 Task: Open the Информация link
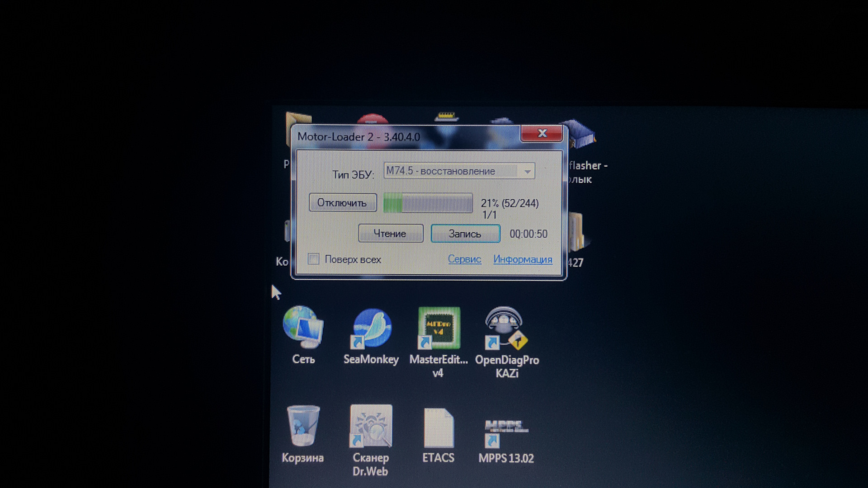(523, 259)
